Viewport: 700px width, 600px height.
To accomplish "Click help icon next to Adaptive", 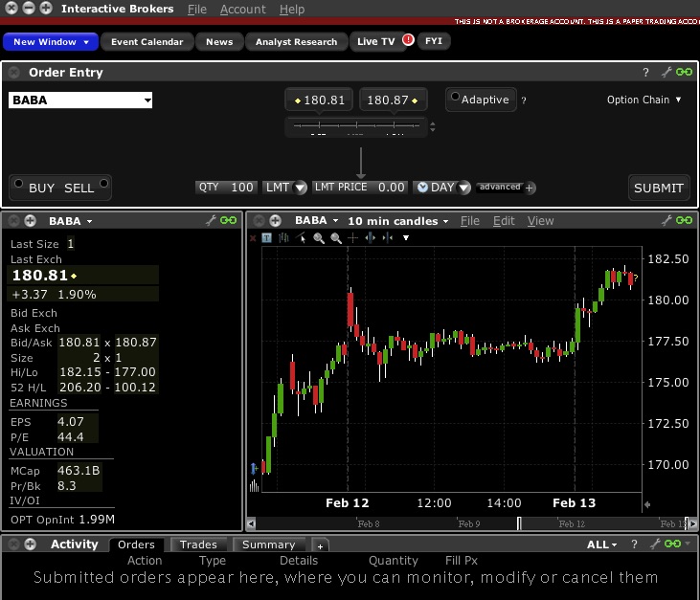I will point(524,100).
